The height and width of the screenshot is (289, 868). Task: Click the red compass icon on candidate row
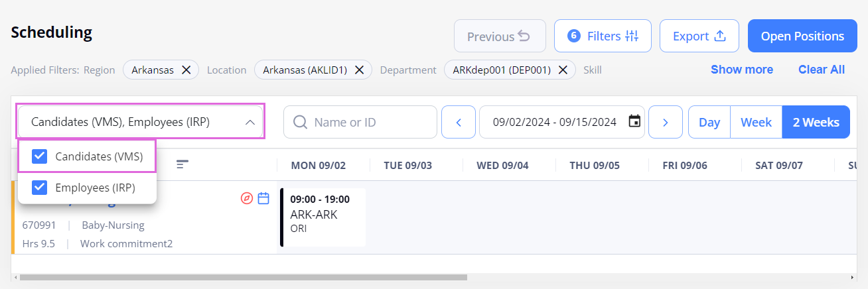point(247,198)
